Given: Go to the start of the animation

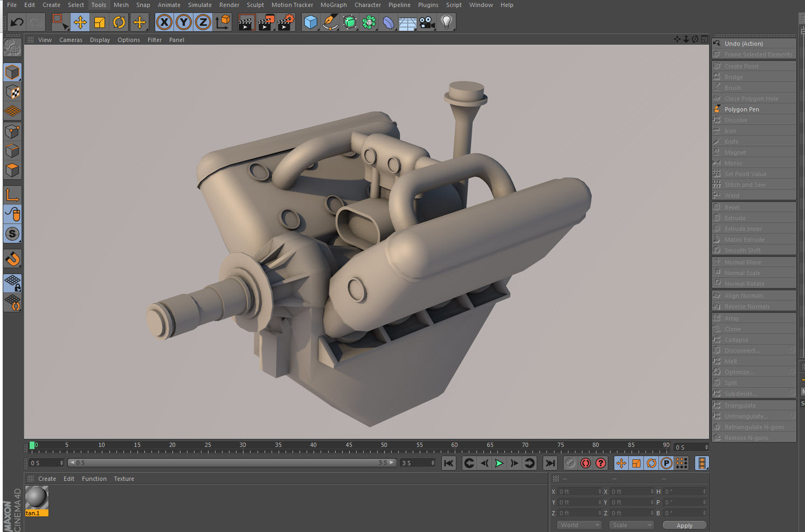Looking at the screenshot, I should pyautogui.click(x=449, y=463).
